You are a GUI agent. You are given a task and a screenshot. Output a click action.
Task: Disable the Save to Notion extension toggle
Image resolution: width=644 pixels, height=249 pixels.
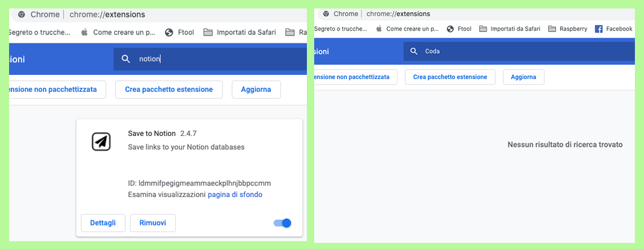click(283, 223)
